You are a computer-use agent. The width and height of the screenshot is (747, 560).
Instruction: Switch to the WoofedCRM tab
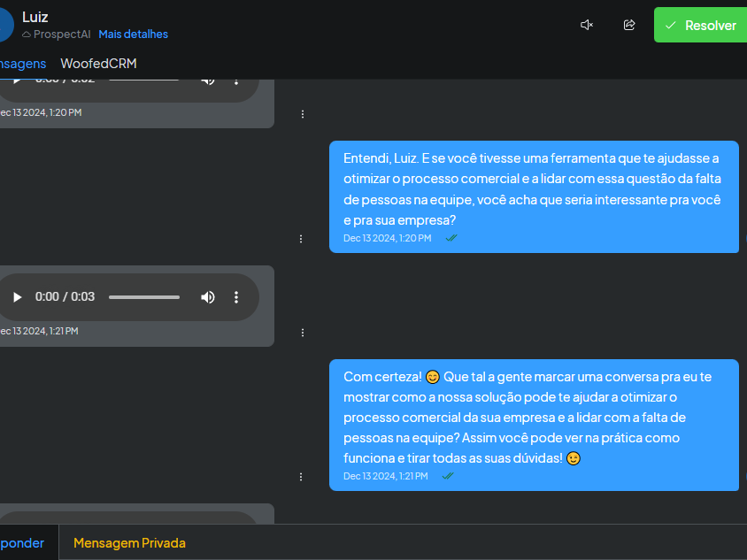tap(98, 64)
